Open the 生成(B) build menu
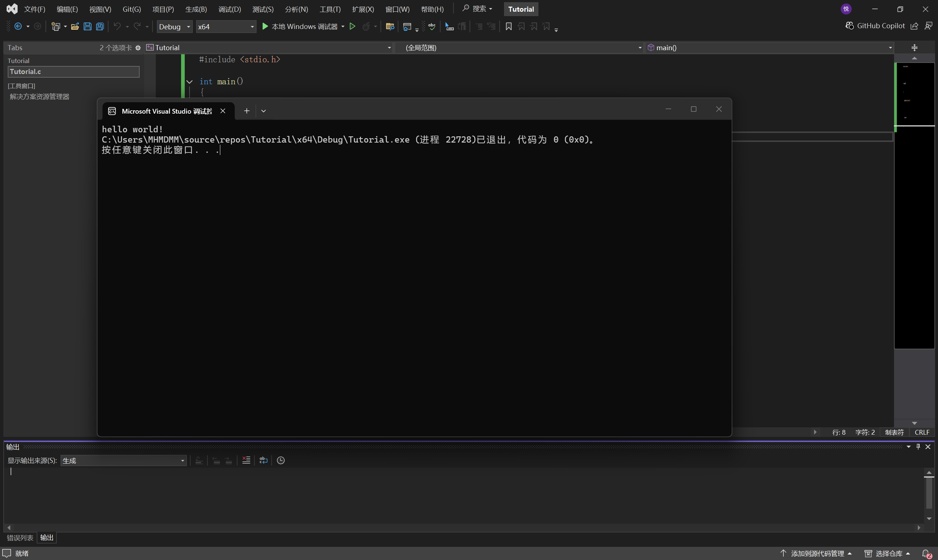This screenshot has width=938, height=560. click(x=196, y=9)
